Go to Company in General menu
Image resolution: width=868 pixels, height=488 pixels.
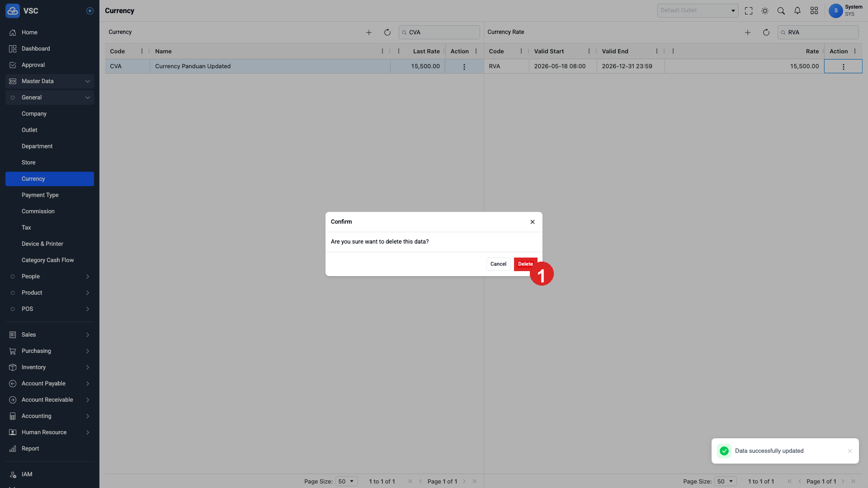(x=50, y=114)
